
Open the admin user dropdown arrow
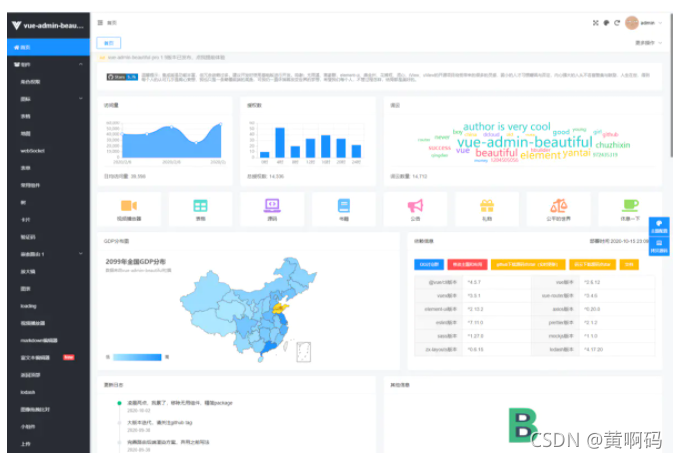(x=660, y=23)
